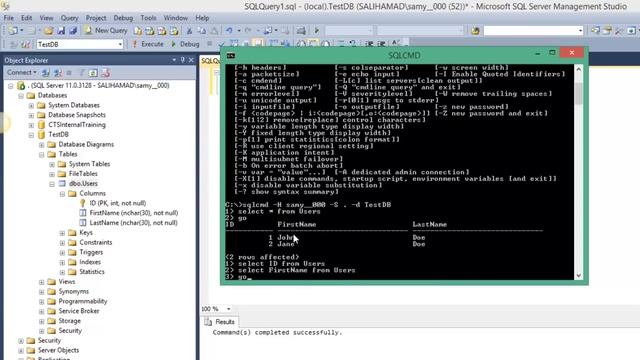Open the Debug menu
Image resolution: width=640 pixels, height=360 pixels.
(123, 18)
